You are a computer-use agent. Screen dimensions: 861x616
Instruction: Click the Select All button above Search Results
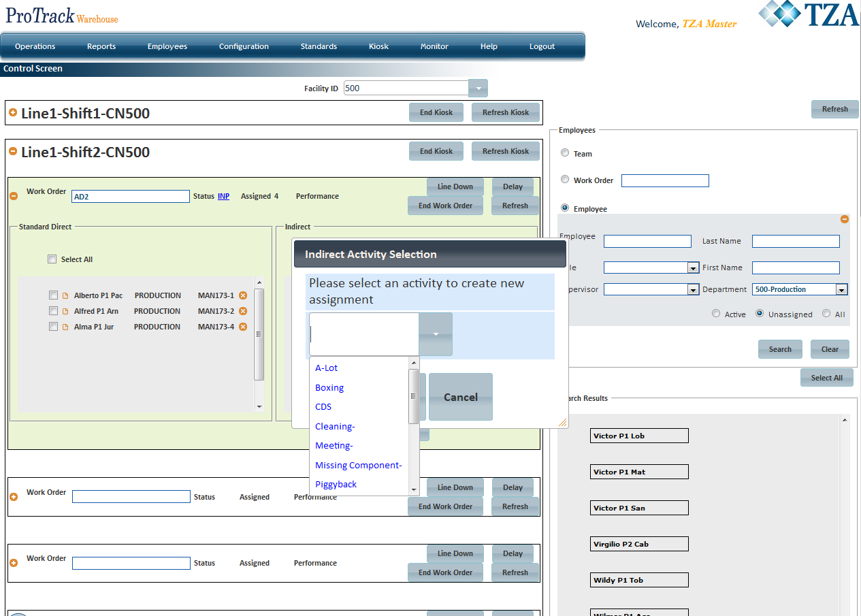point(827,378)
